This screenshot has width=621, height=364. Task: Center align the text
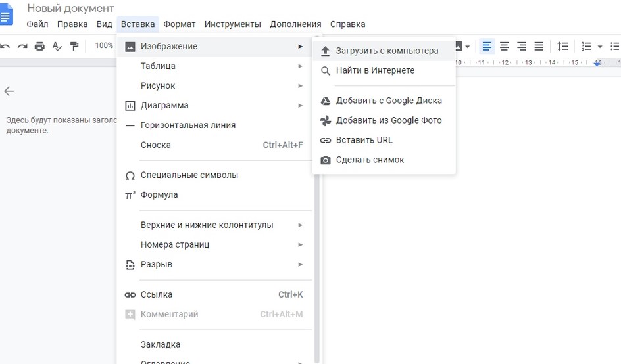click(x=505, y=46)
